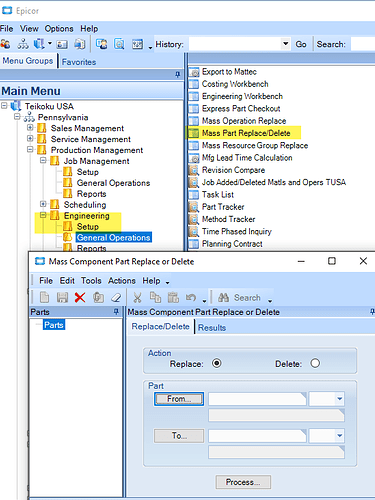Screen dimensions: 375x500
Task: Open the File menu in Epicor window
Action: click(6, 29)
